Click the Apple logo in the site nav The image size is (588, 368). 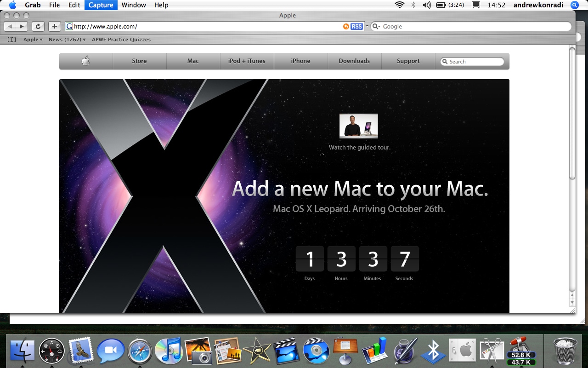coord(86,61)
